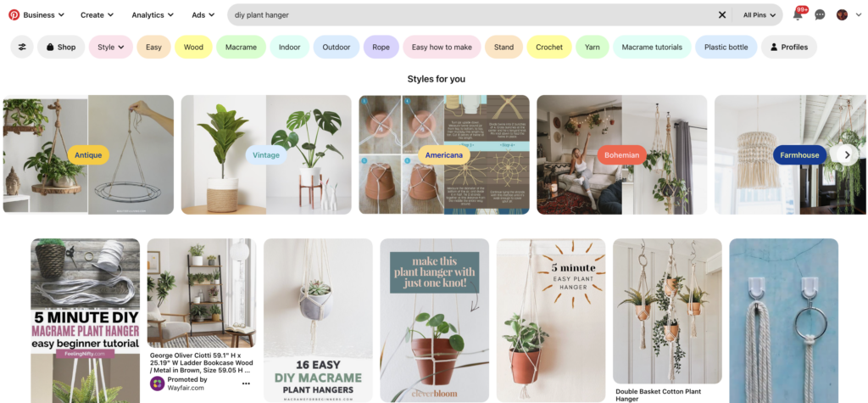Viewport: 868px width, 403px height.
Task: Expand accounts chevron beside the avatar
Action: [859, 15]
